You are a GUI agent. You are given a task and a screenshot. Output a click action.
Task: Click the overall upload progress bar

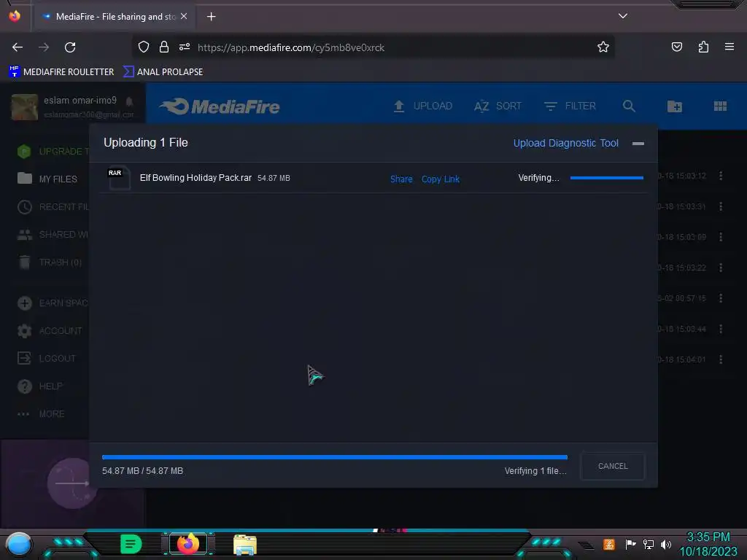pos(334,457)
